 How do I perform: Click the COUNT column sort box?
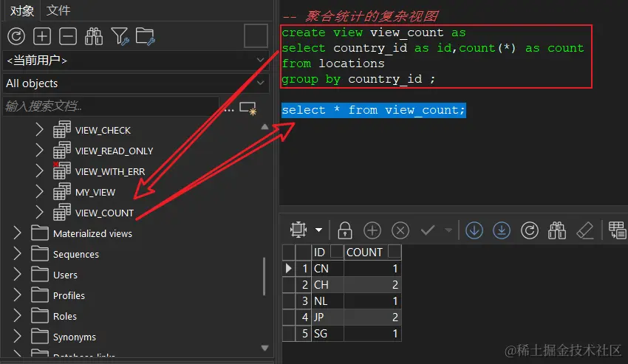pyautogui.click(x=395, y=252)
